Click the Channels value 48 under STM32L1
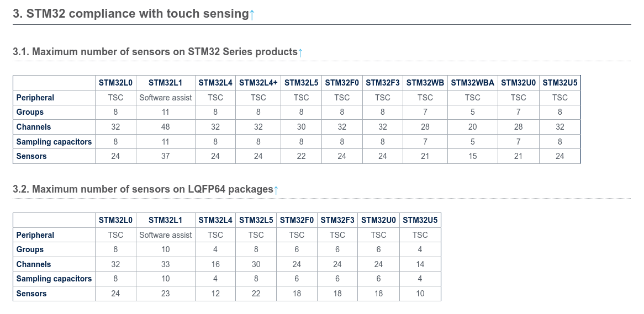 click(x=165, y=127)
